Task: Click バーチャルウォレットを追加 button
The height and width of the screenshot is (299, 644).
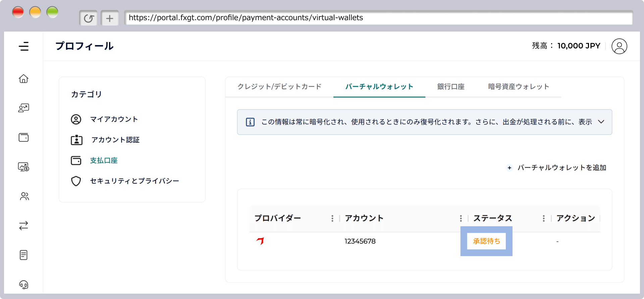Action: [556, 168]
